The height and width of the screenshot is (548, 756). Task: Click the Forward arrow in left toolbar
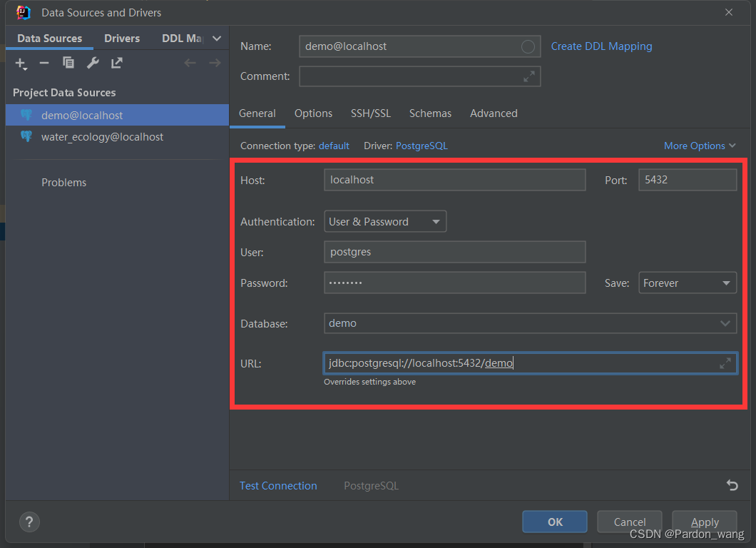click(x=215, y=63)
